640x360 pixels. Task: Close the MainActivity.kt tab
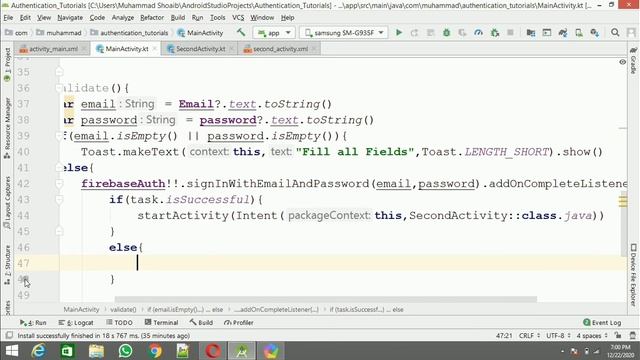click(x=155, y=49)
